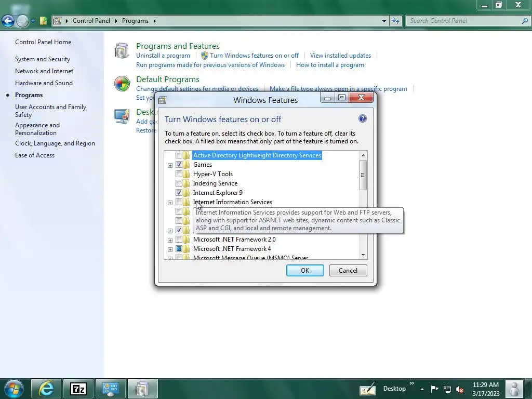Go to User Accounts and Family Safety

pyautogui.click(x=50, y=111)
